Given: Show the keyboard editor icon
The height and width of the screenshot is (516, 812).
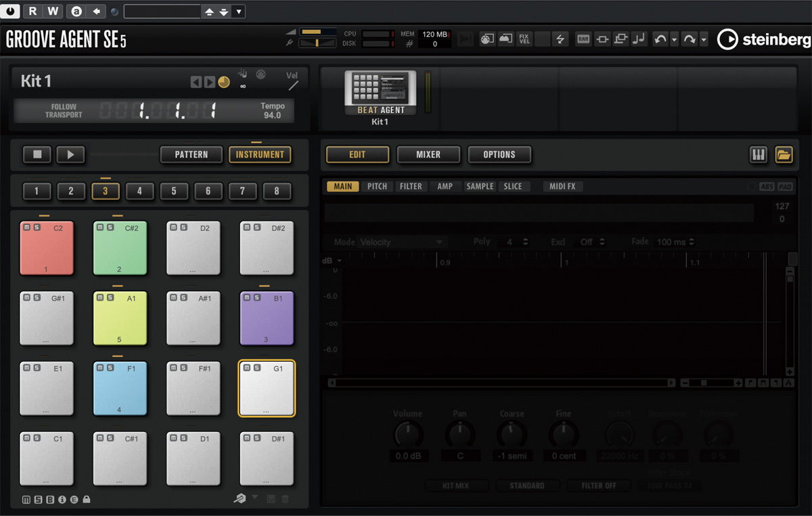Looking at the screenshot, I should [758, 155].
